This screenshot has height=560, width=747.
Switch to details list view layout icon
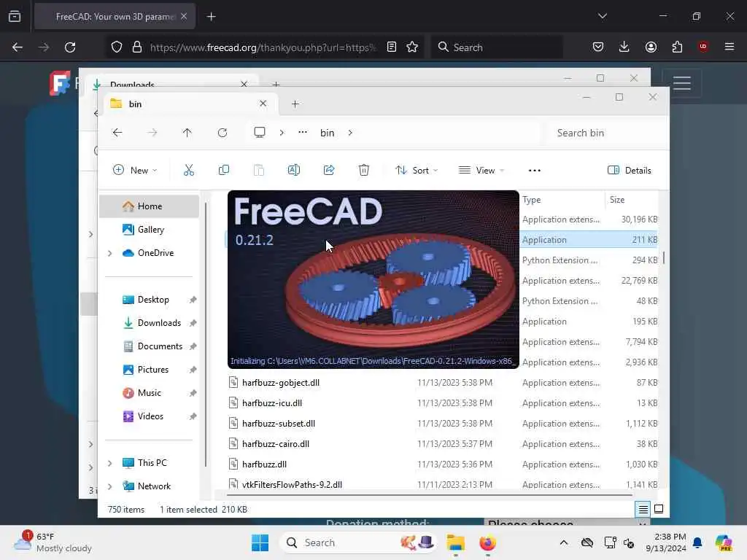tap(643, 510)
